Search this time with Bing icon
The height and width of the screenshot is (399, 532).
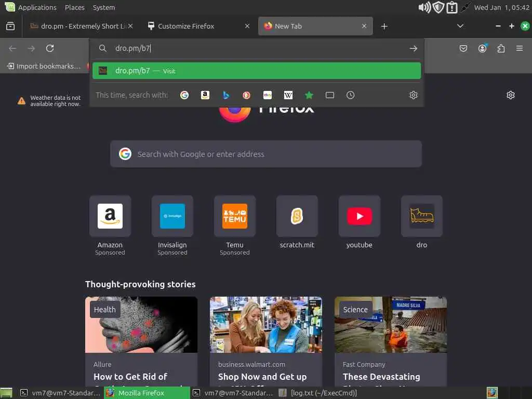(226, 96)
